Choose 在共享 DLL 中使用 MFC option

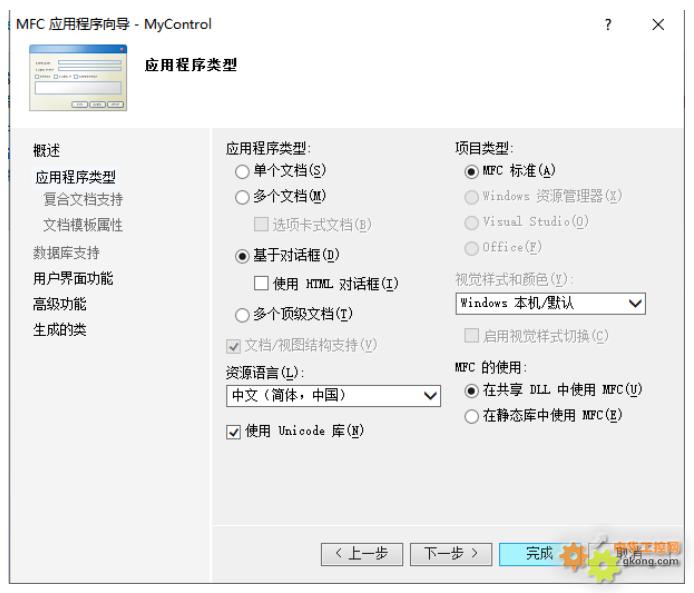coord(471,390)
